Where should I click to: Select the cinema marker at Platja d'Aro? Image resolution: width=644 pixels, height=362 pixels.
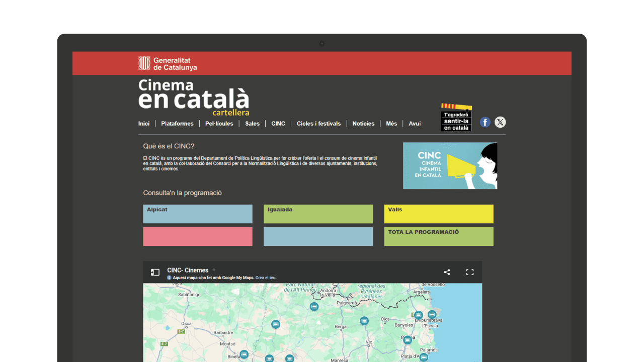(x=424, y=357)
